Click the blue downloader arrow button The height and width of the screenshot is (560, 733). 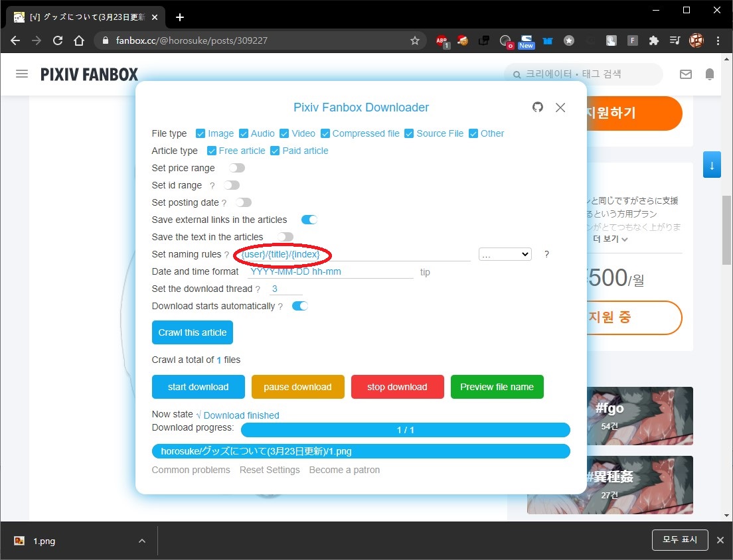[712, 165]
